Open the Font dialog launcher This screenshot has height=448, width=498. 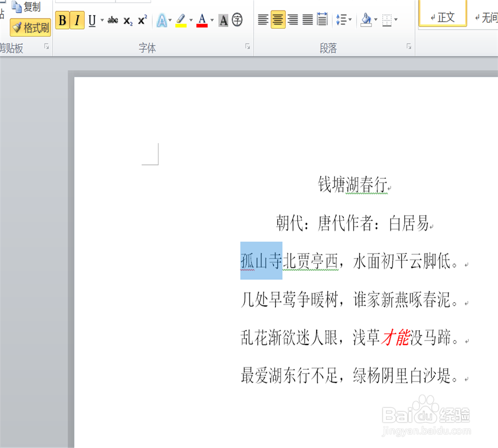(248, 46)
